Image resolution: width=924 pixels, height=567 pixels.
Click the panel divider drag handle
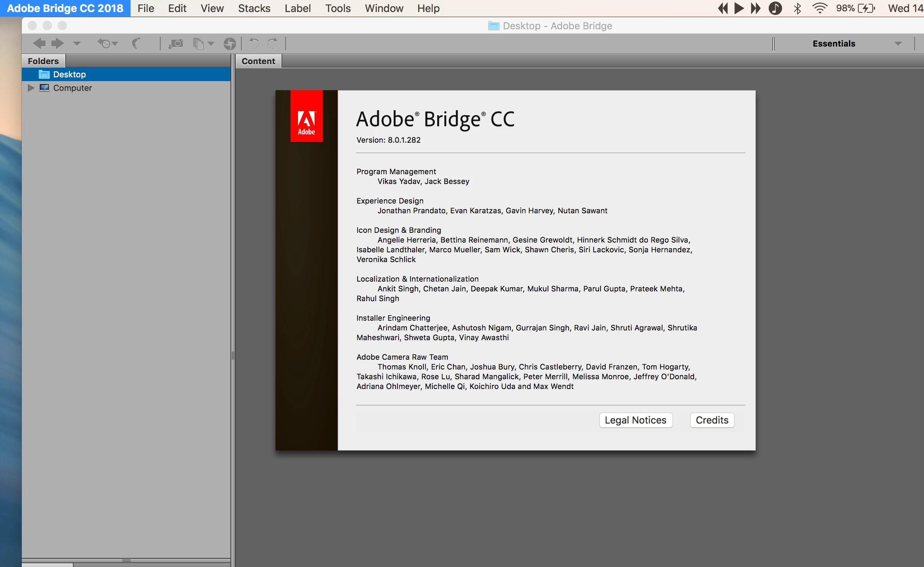click(233, 355)
